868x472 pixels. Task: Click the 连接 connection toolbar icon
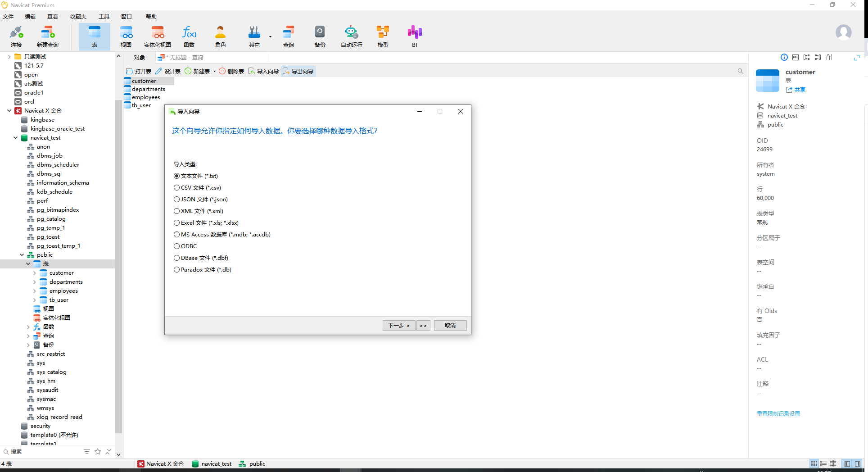coord(16,36)
